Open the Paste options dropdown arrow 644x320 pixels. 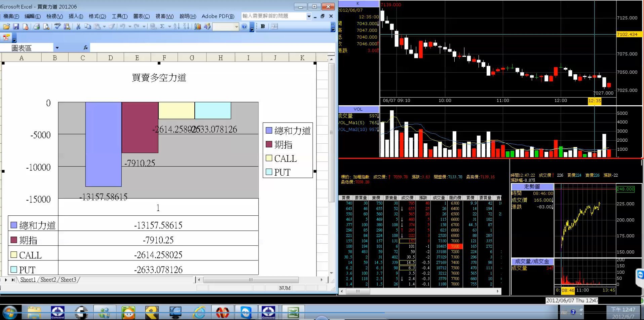(104, 26)
